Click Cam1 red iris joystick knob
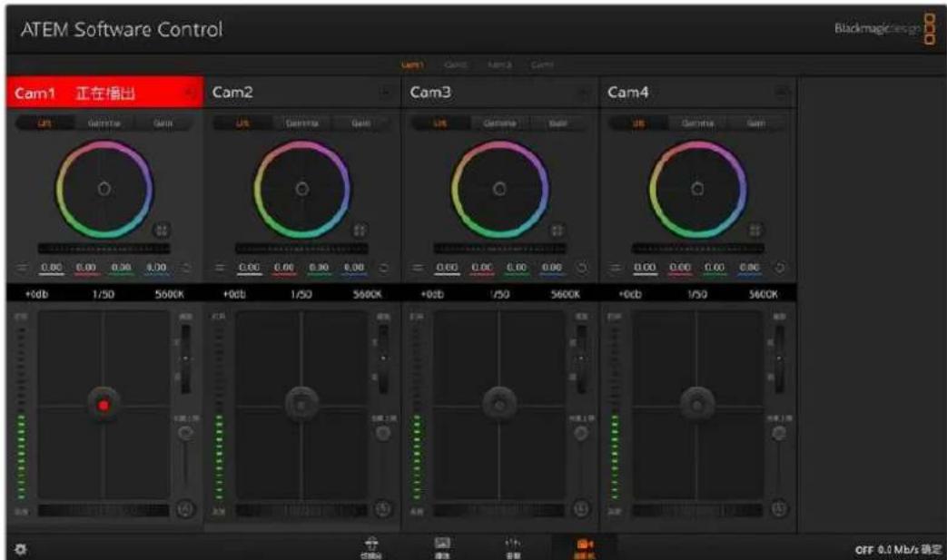Screen dimensions: 947x560 point(104,405)
